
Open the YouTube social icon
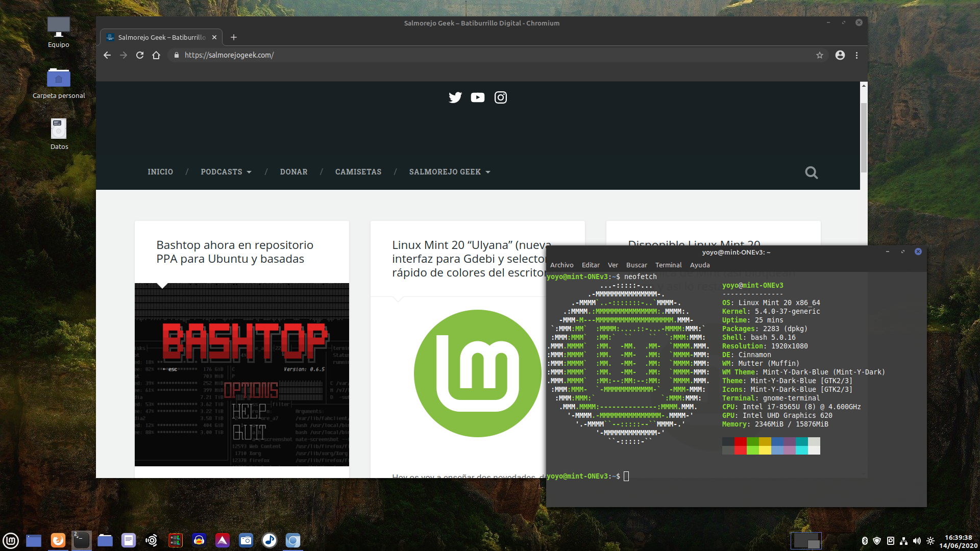478,97
